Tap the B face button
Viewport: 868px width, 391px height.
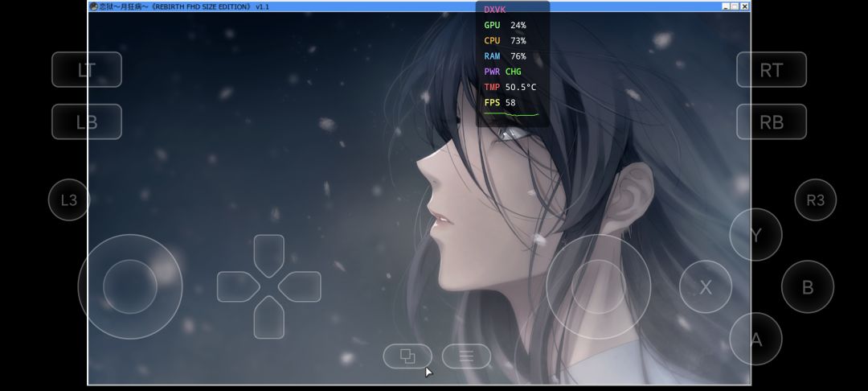pos(808,287)
